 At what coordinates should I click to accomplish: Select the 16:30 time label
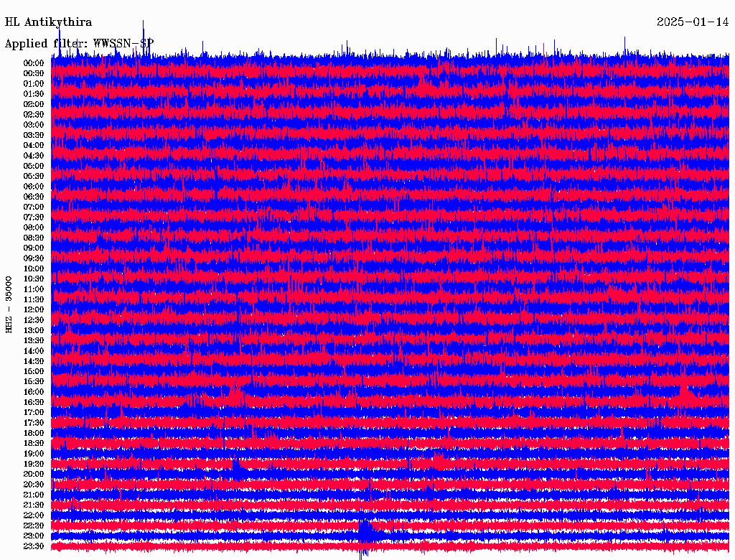coord(34,403)
